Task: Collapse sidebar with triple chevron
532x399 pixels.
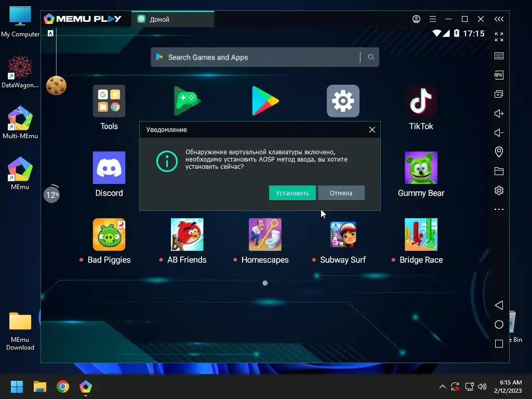Action: 499,19
